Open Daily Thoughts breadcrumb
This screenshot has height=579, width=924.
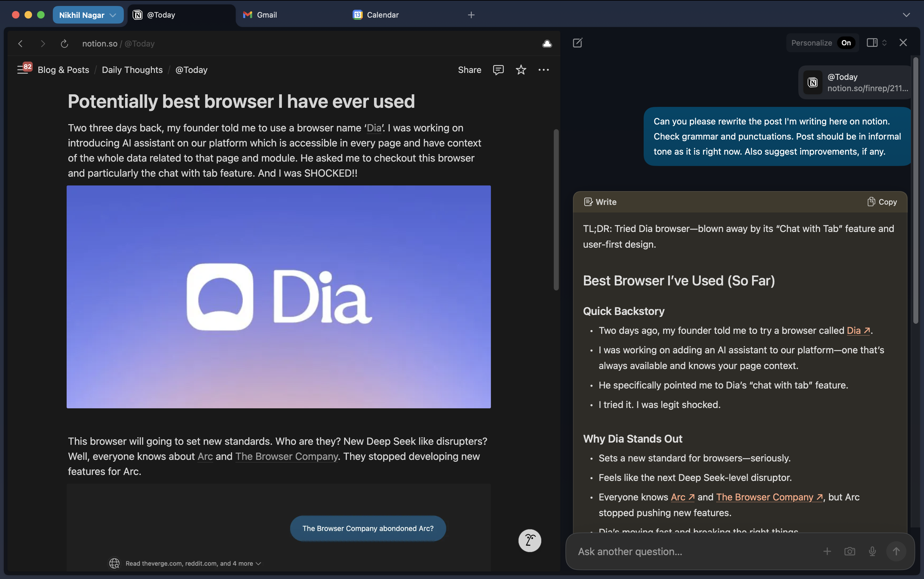click(x=132, y=70)
